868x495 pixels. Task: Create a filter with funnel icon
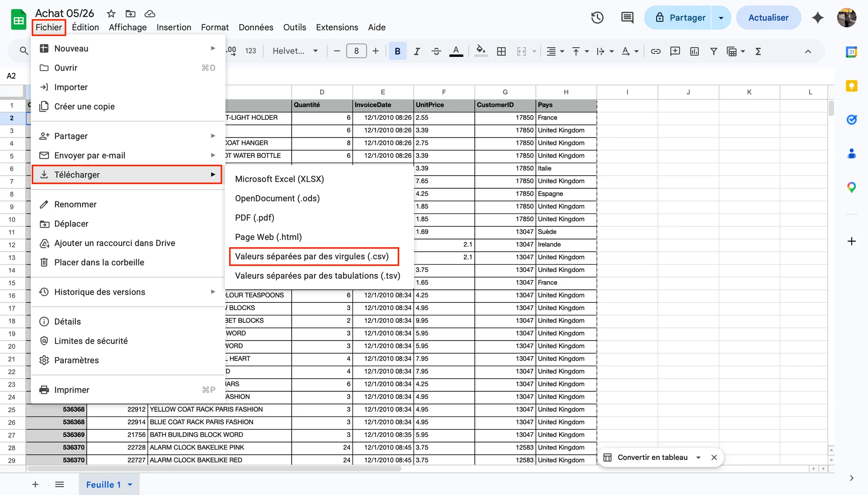(x=713, y=51)
